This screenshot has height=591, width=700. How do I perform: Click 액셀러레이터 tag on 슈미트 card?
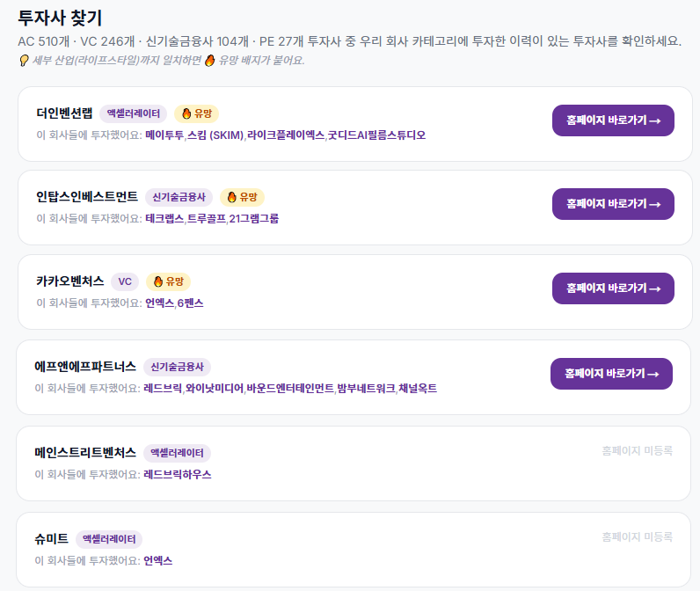tap(109, 539)
